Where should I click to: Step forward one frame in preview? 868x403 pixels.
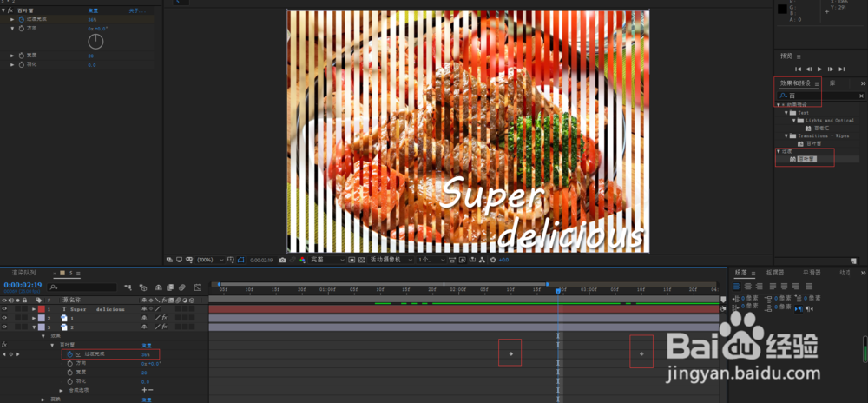[831, 69]
